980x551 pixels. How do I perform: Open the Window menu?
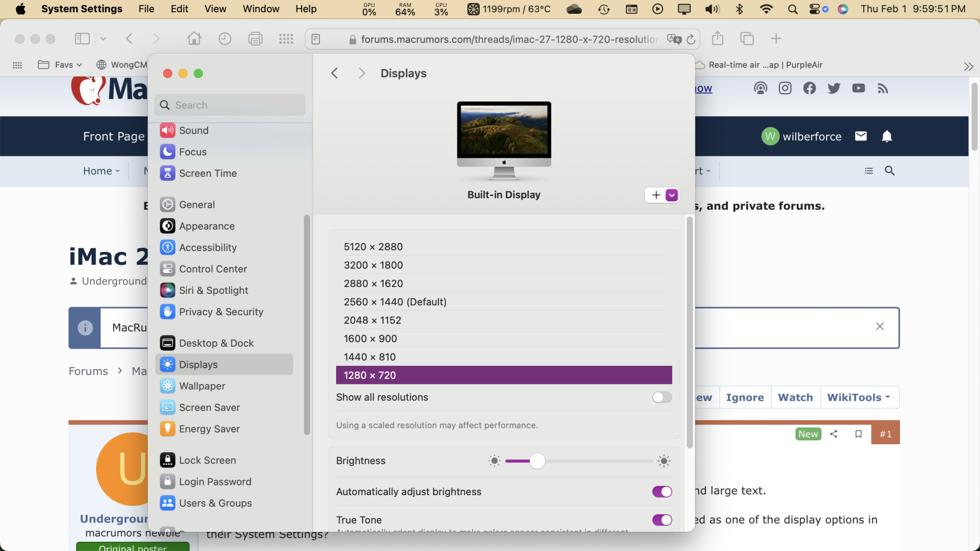click(261, 9)
